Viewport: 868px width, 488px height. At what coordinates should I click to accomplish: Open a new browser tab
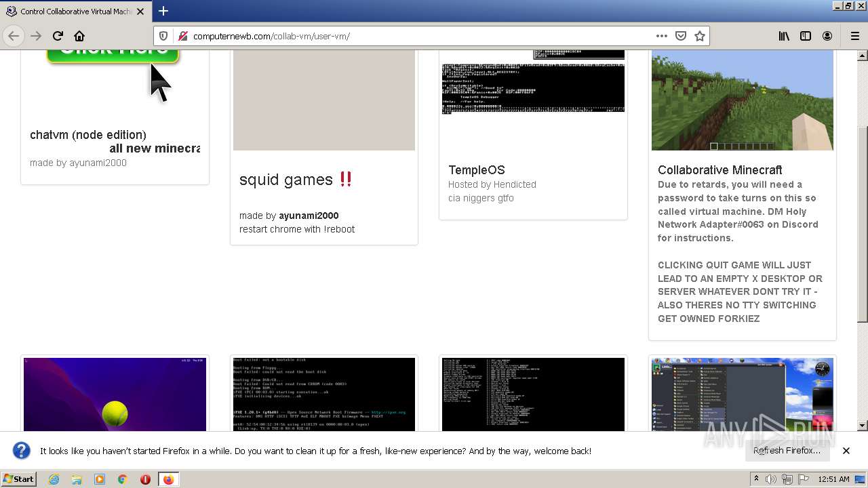163,11
